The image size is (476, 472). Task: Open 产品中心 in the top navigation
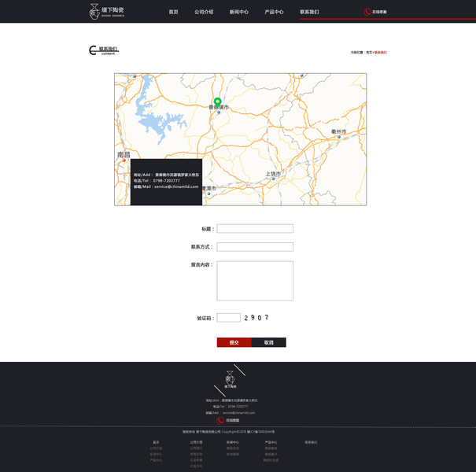(x=274, y=12)
